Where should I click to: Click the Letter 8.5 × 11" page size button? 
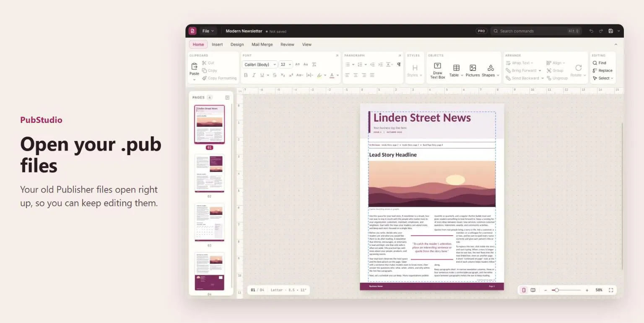pos(288,290)
